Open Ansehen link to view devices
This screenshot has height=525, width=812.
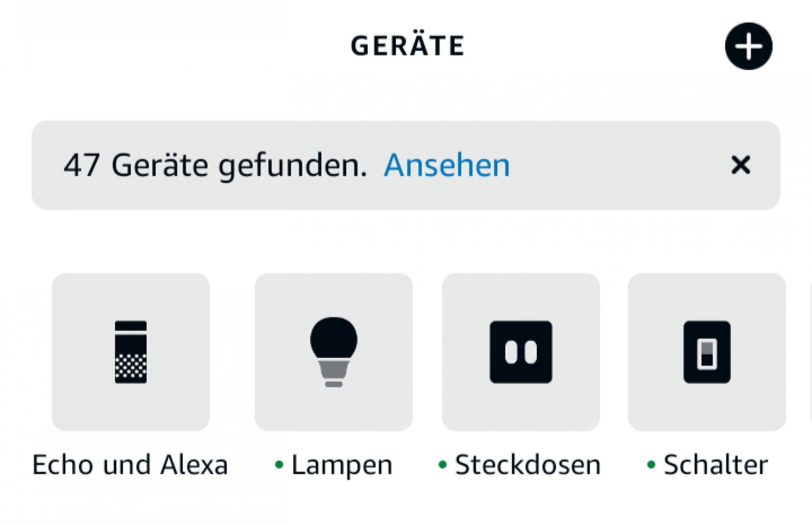coord(447,165)
